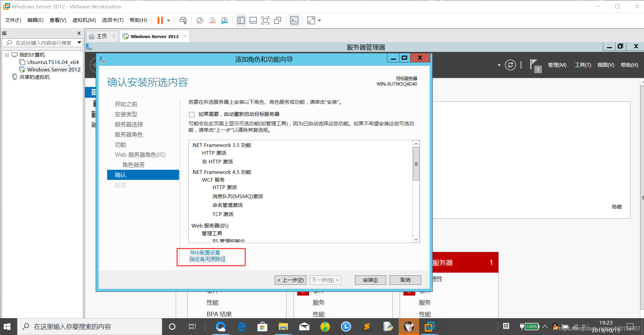This screenshot has height=335, width=644.
Task: Select UbuntuLTS16.04_x64 in the library
Action: 53,62
